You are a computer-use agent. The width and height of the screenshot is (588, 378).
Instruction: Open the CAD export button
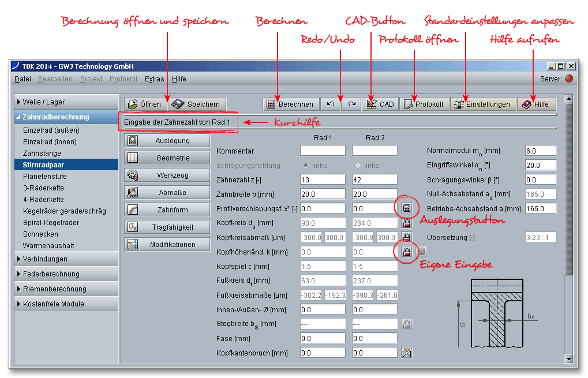pyautogui.click(x=380, y=104)
